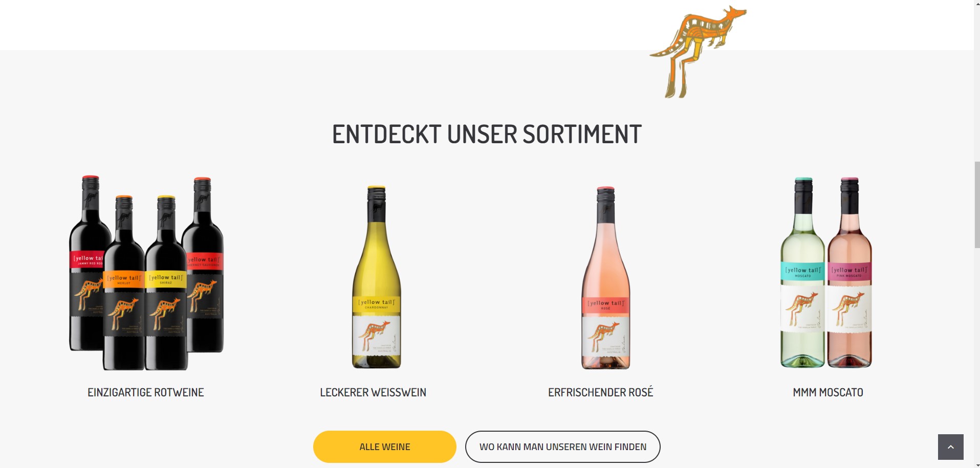
Task: Click Wo kann man unseren Wein finden
Action: click(563, 447)
